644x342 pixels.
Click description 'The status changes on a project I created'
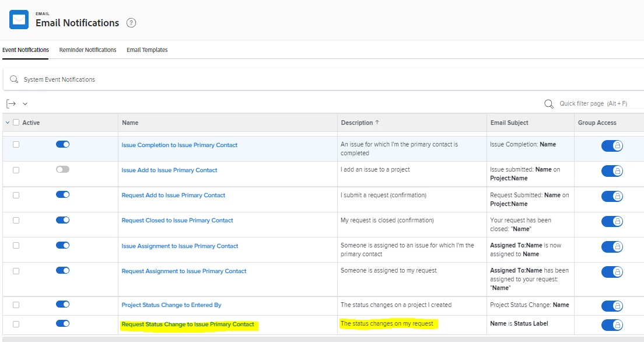tap(396, 305)
